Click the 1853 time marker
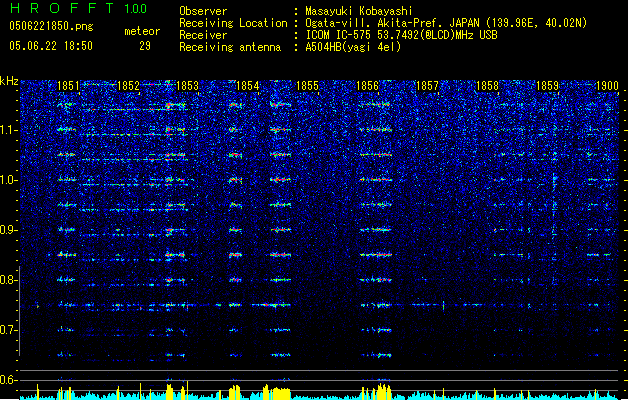Screen dimensions: 629x400 pos(188,86)
